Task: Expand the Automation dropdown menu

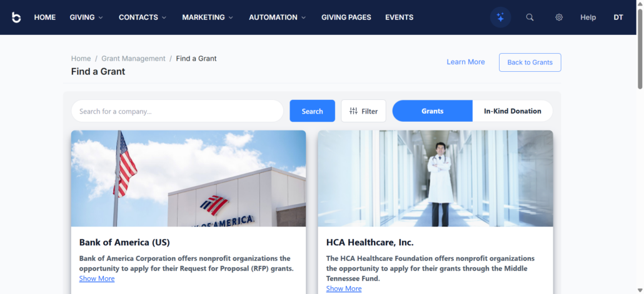Action: pos(277,17)
